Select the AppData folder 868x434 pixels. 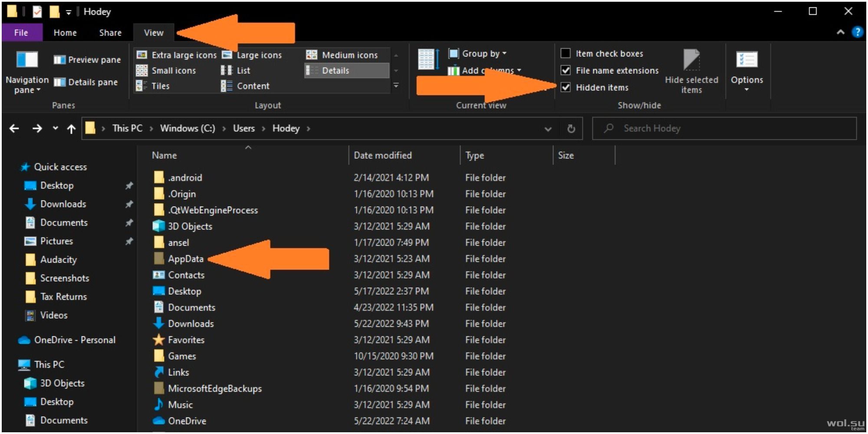tap(185, 259)
